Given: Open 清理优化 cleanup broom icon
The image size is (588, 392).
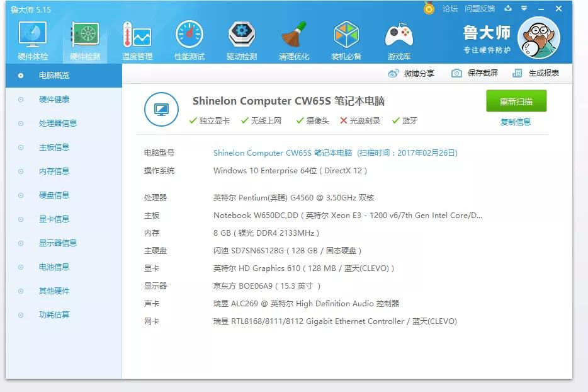Looking at the screenshot, I should click(293, 40).
